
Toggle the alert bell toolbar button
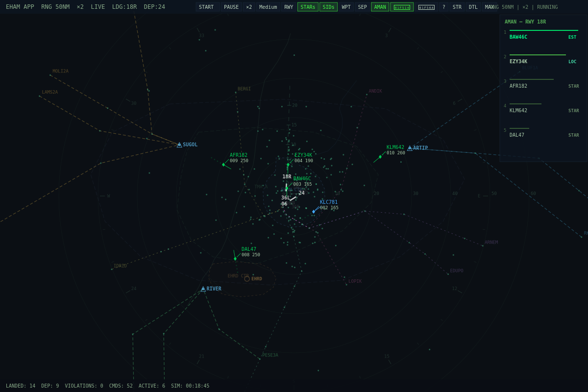point(402,7)
